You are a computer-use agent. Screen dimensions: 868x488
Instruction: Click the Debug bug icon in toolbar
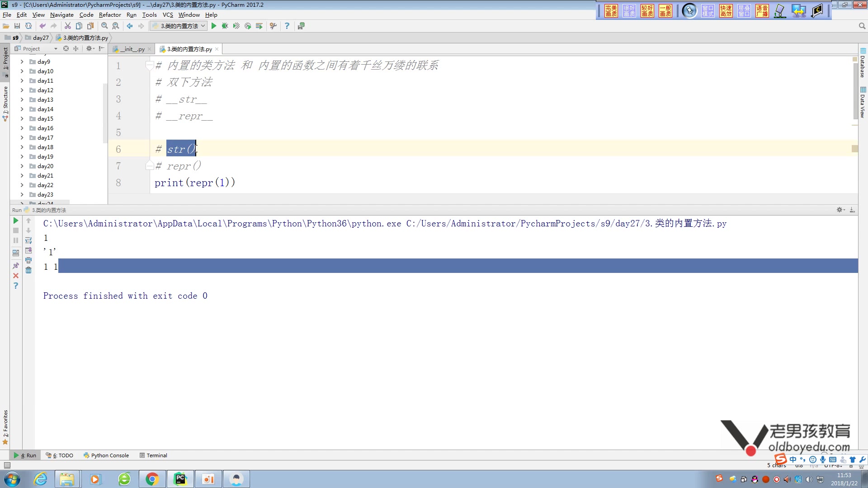[225, 26]
